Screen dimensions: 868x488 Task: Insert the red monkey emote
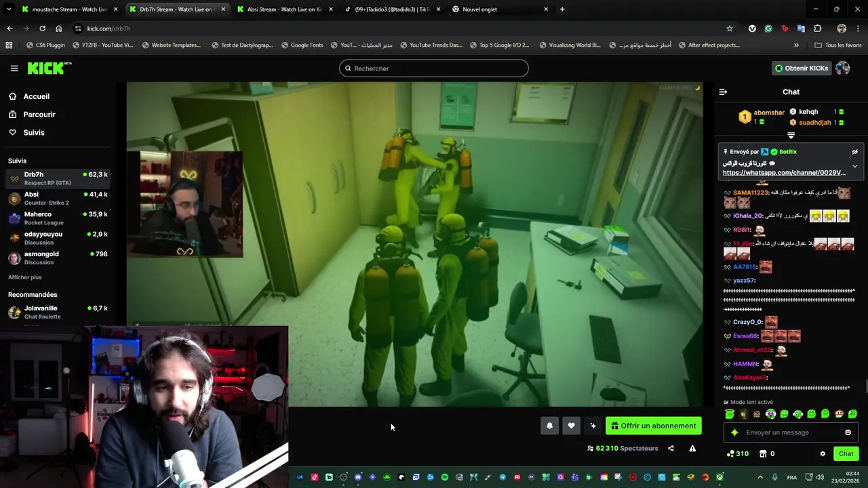(x=839, y=413)
